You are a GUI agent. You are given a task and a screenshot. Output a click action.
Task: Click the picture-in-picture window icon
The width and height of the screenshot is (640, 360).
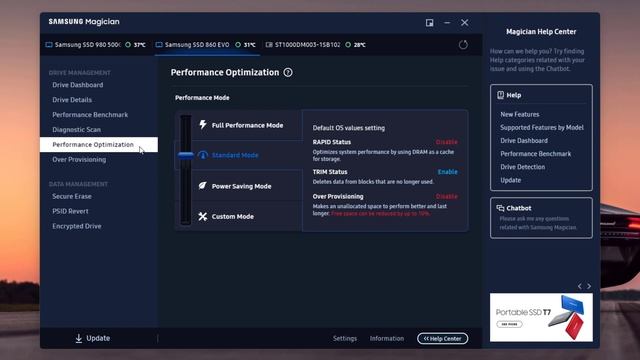(x=429, y=23)
